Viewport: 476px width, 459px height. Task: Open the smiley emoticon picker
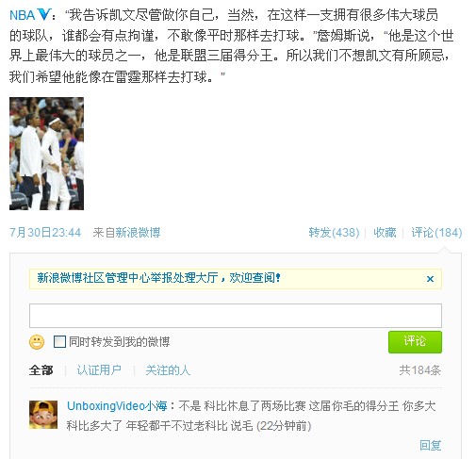(x=37, y=342)
